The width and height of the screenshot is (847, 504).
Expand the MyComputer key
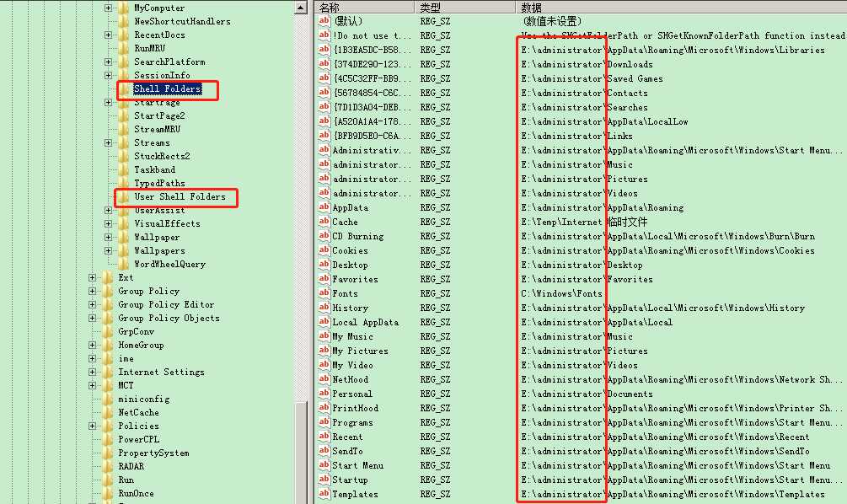tap(108, 8)
